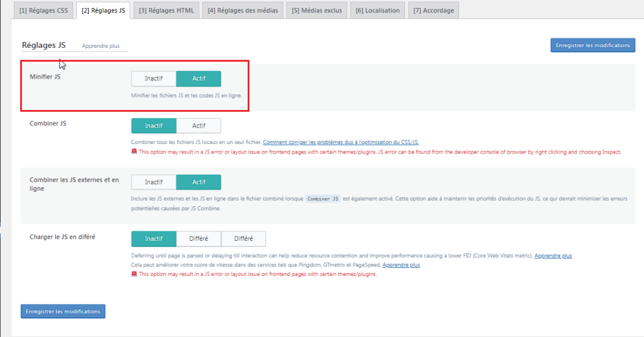Click the bottom Enregistrer les modifications button
This screenshot has width=644, height=337.
click(63, 311)
